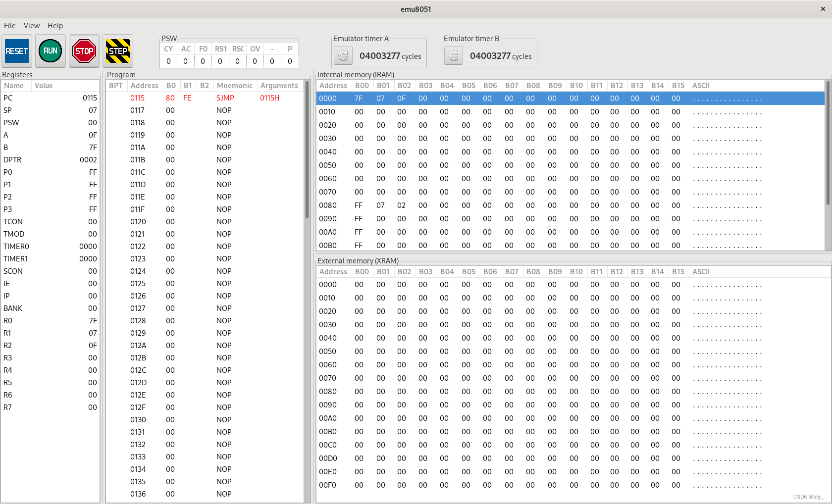Click the Arguments column header in Program
Viewport: 832px width, 504px height.
click(280, 86)
